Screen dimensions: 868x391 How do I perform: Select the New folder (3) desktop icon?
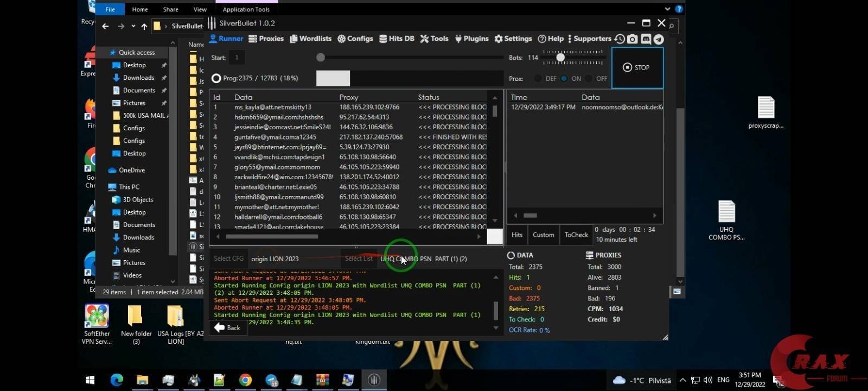136,324
